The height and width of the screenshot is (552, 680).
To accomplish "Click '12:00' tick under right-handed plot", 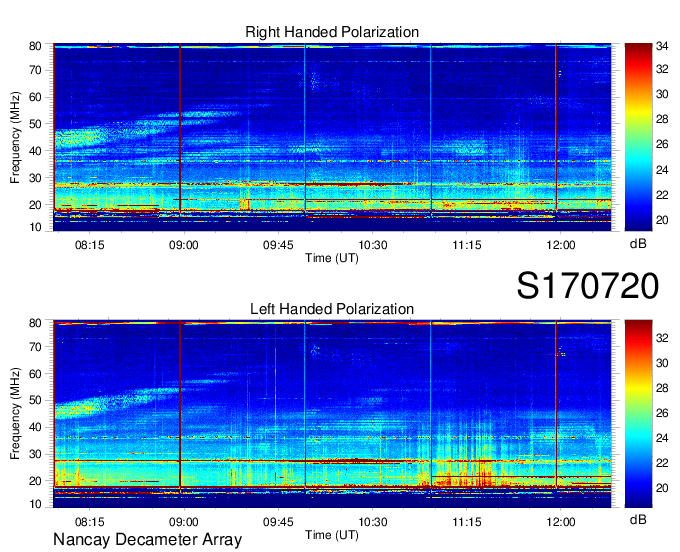I will click(x=561, y=245).
